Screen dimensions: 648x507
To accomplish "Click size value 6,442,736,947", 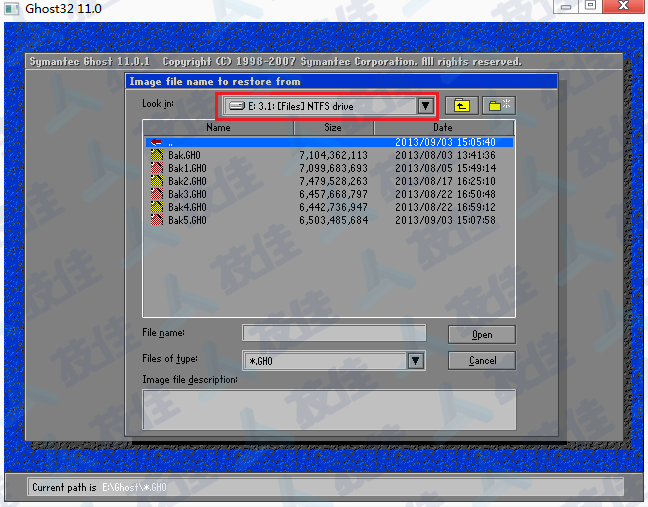I will tap(334, 207).
